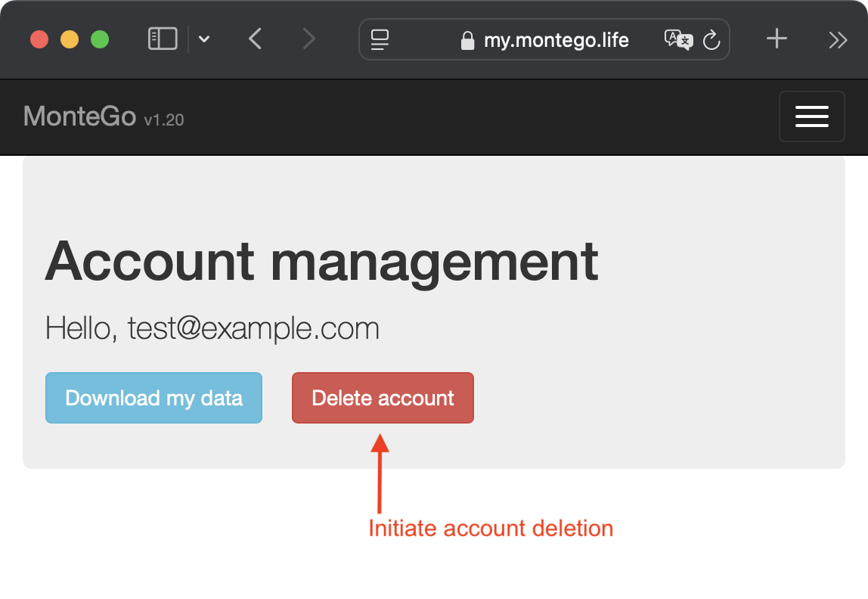This screenshot has width=868, height=599.
Task: Open a new browser tab
Action: pos(776,39)
